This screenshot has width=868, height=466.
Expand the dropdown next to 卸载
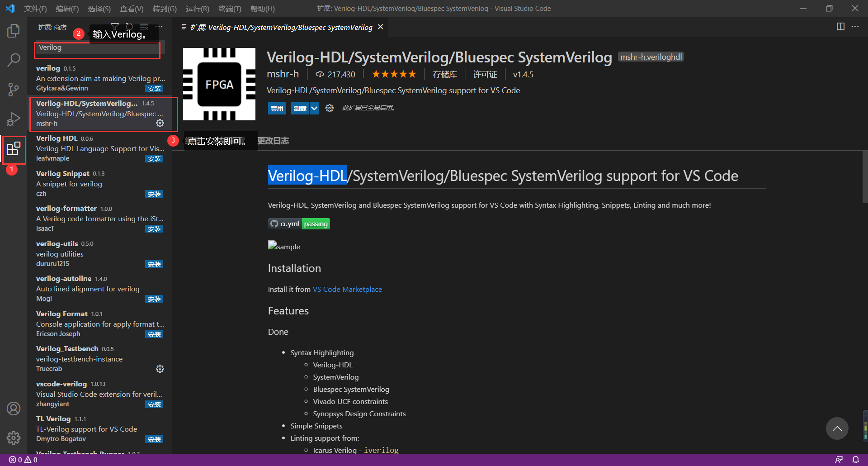[315, 108]
